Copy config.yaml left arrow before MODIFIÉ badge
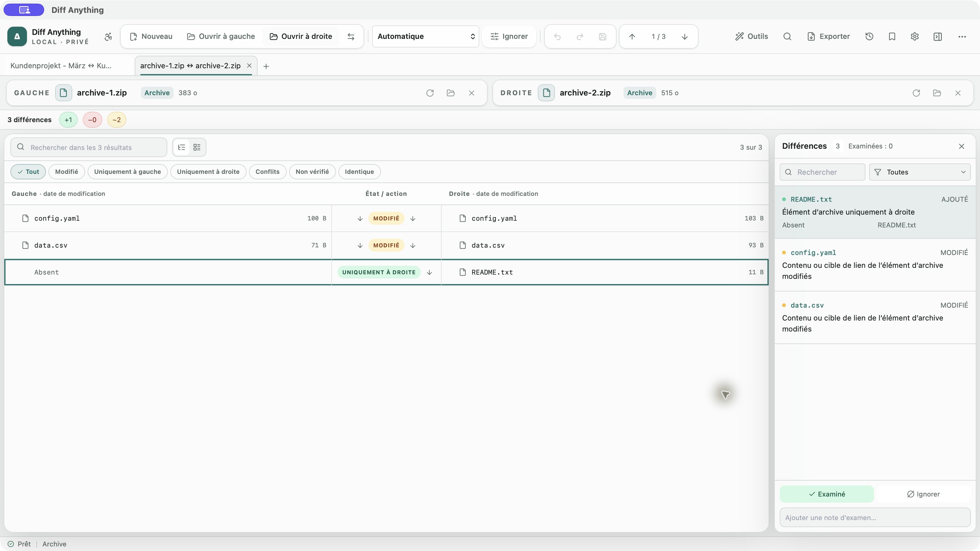The height and width of the screenshot is (551, 980). coord(360,219)
